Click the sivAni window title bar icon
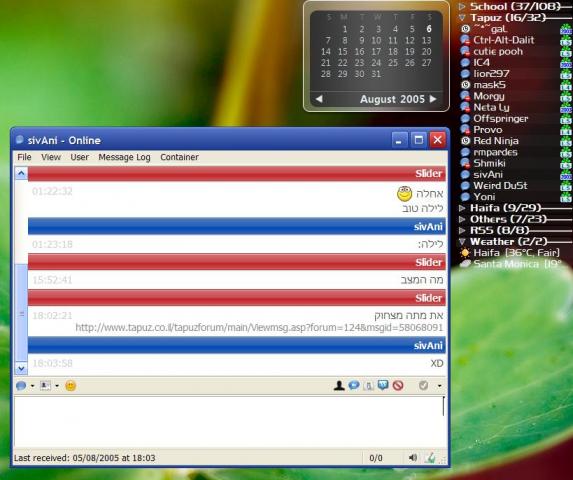 tap(20, 140)
